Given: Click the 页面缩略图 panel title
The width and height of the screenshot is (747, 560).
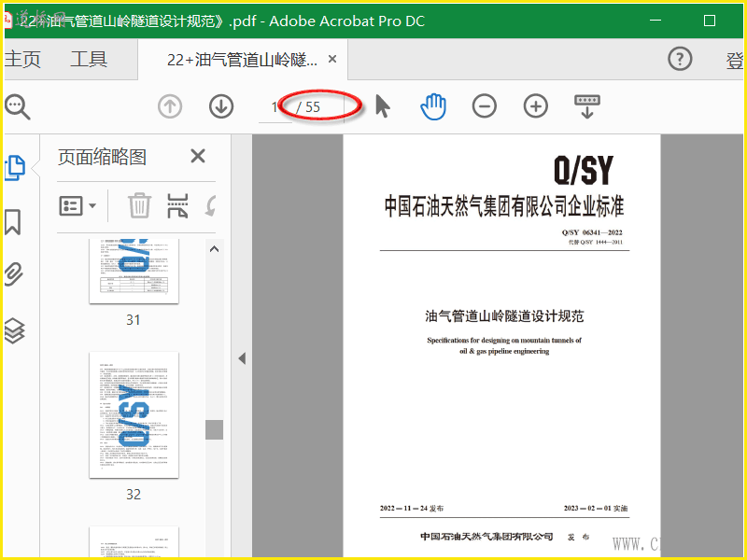Looking at the screenshot, I should point(102,157).
